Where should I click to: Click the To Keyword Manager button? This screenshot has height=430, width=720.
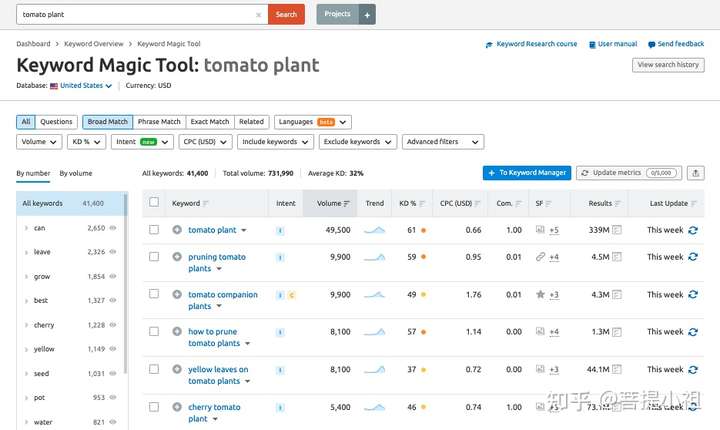point(527,173)
